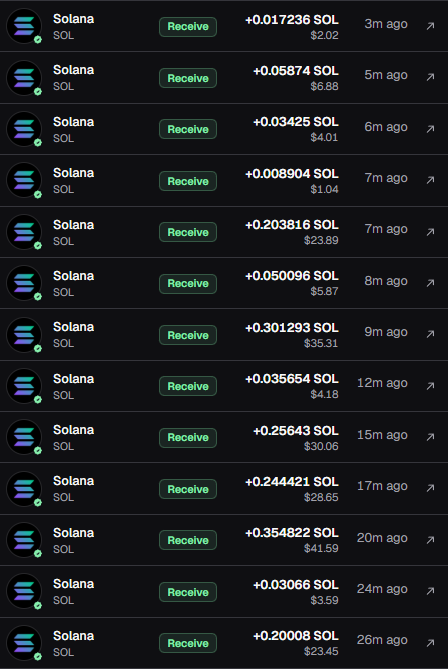Open external link arrow for +0.203816 SOL transaction

tap(431, 232)
